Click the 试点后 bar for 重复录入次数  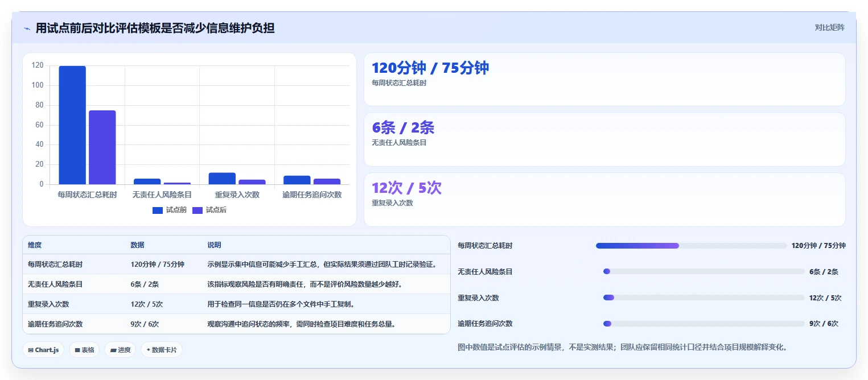252,182
